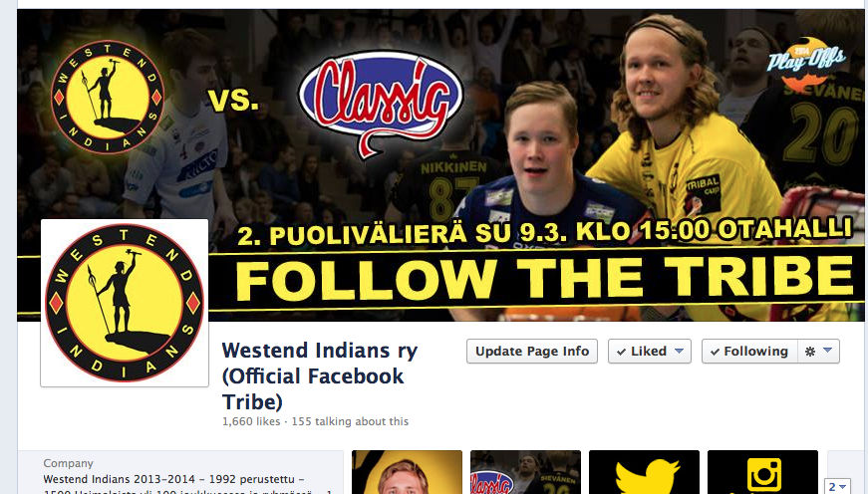Open the blond player photo thumbnail

click(x=407, y=472)
